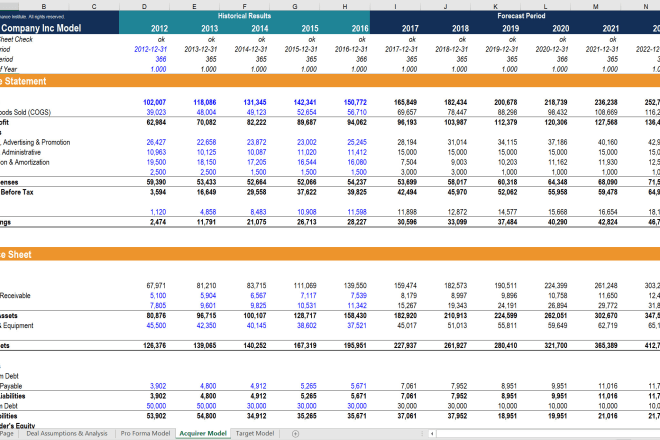Click horizontal scrollbar left arrow
The height and width of the screenshot is (440, 660).
(432, 433)
